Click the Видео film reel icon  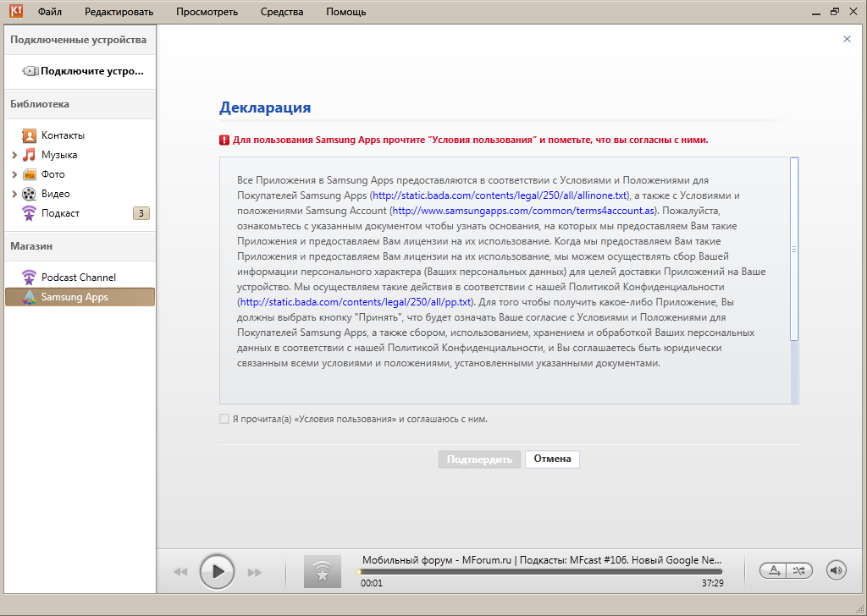[x=29, y=194]
